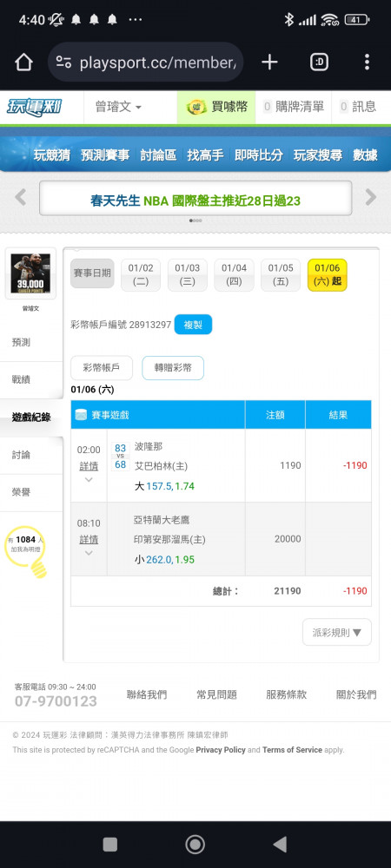Click the user profile thumbnail image

click(x=30, y=273)
